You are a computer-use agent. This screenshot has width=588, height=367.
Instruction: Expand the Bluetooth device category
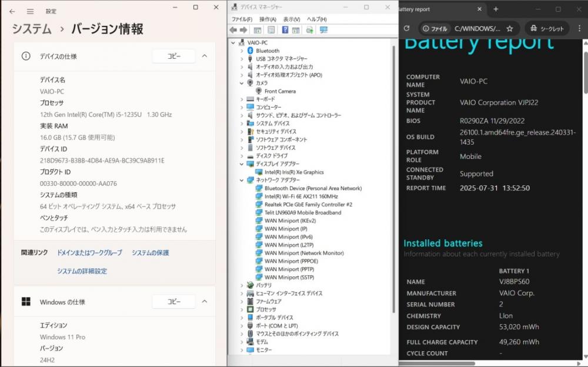click(242, 51)
